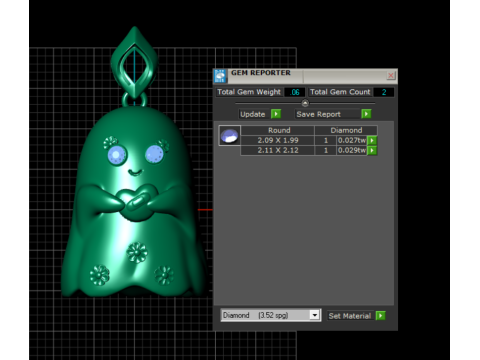Select the 2.11 X 2.12 gem size cell
480x360 pixels.
278,150
